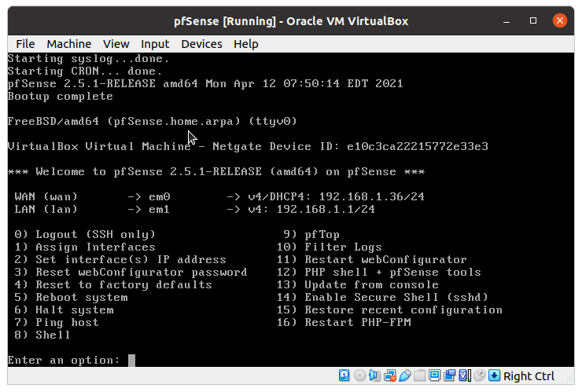Click '3) Reset webConfigurator password' text
This screenshot has width=582, height=392.
point(131,273)
